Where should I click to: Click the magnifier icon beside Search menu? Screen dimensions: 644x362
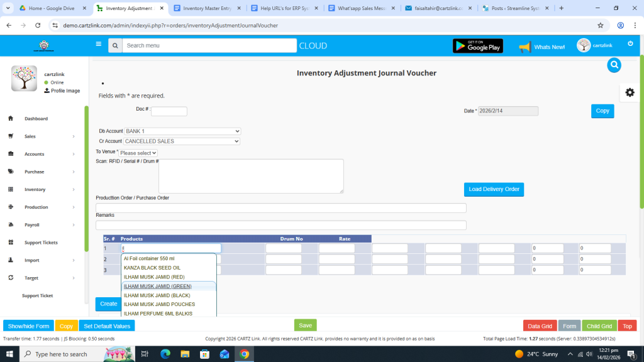tap(114, 46)
